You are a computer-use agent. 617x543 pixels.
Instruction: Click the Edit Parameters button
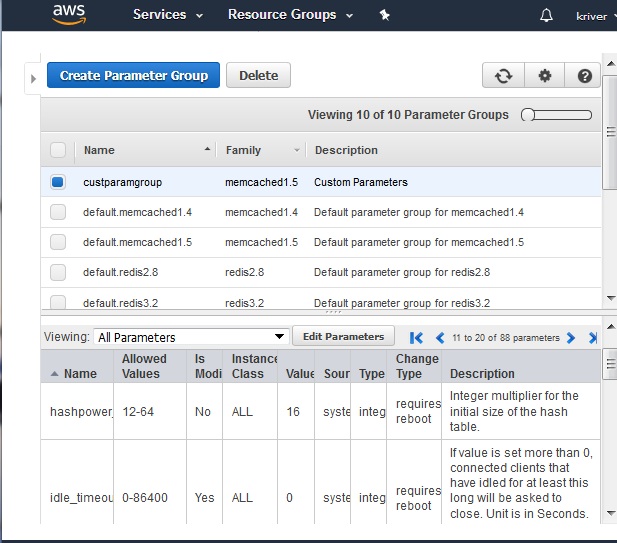pyautogui.click(x=343, y=336)
